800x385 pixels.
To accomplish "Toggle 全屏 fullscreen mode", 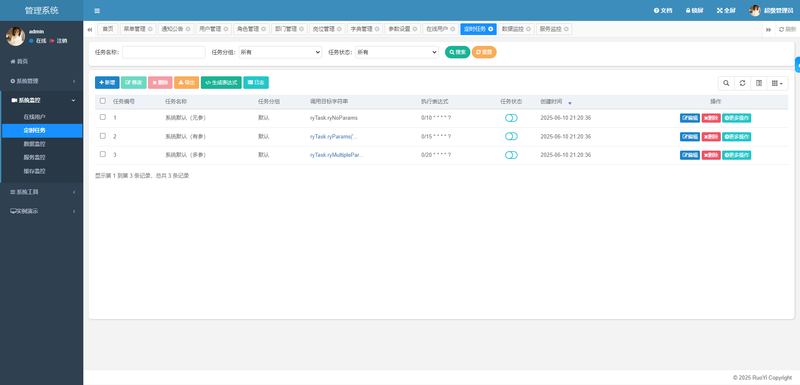I will click(x=726, y=10).
